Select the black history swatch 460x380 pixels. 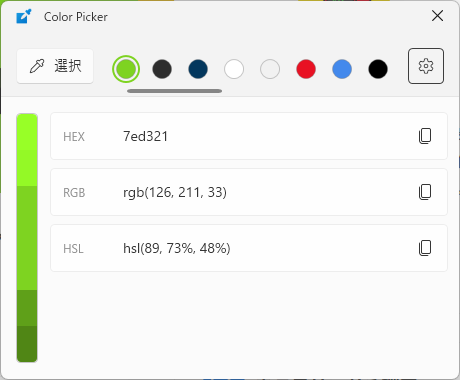tap(378, 69)
